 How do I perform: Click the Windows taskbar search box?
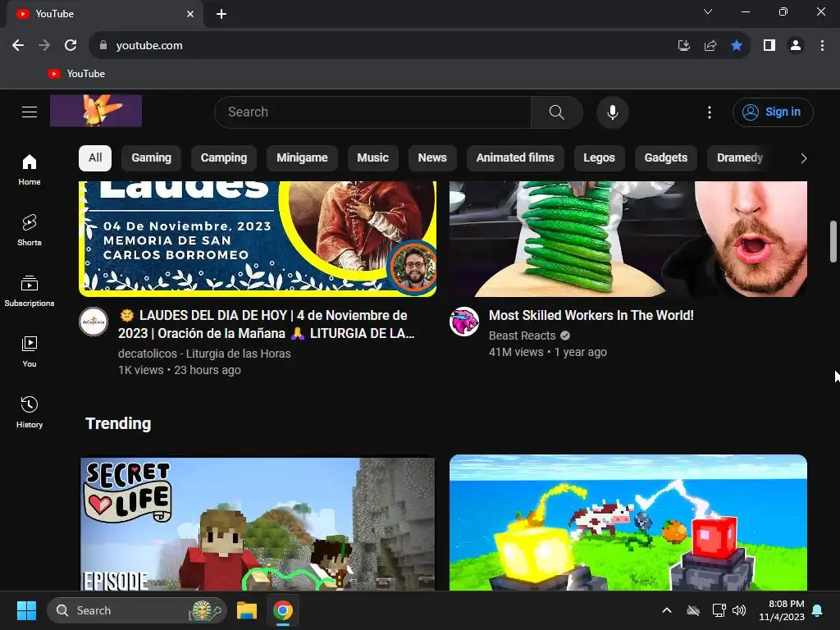tap(137, 610)
